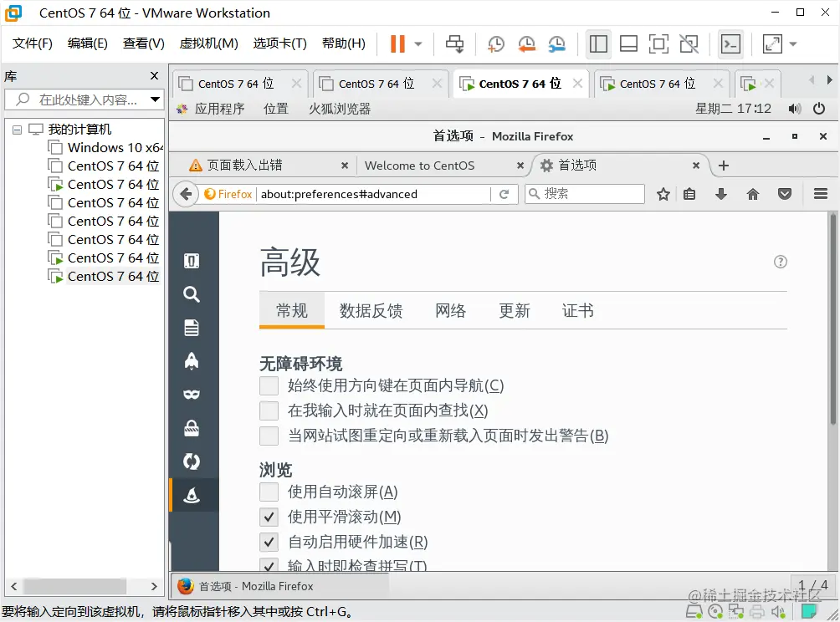This screenshot has height=622, width=840.
Task: Show bookmarks list icon in Firefox
Action: [689, 194]
